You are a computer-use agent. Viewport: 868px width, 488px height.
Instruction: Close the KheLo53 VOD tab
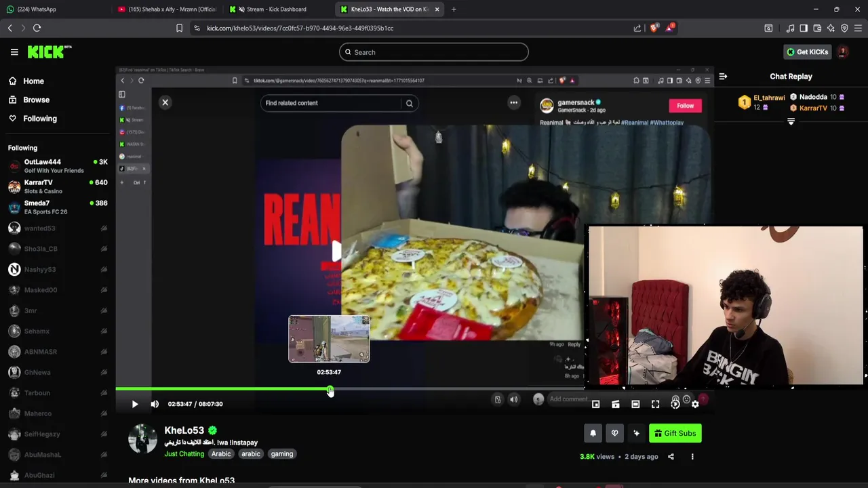(437, 9)
